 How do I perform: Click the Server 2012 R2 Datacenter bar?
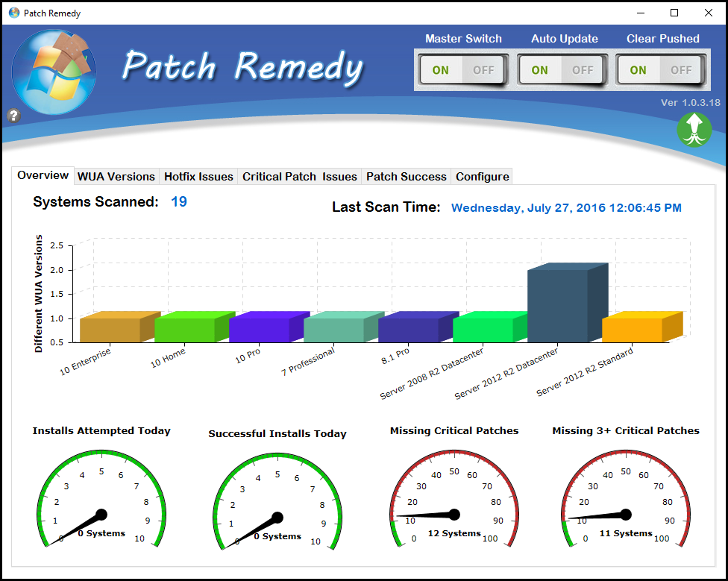tap(558, 304)
